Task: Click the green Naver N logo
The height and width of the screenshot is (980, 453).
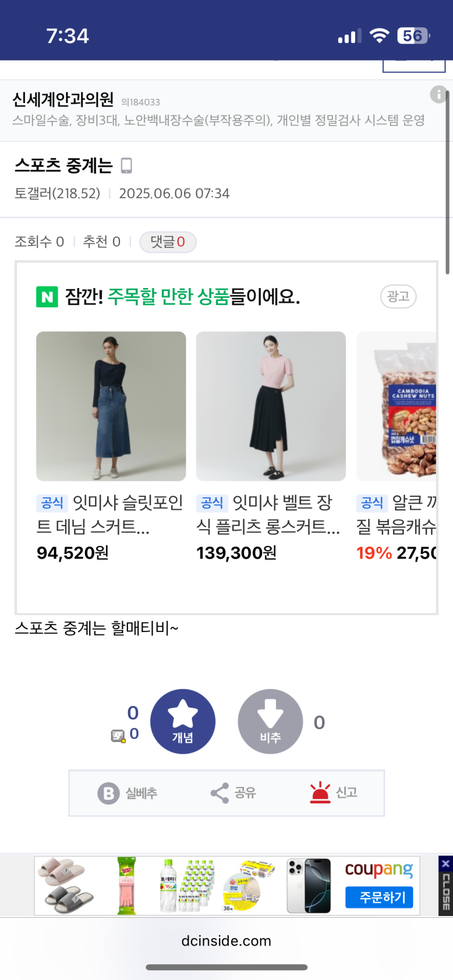Action: coord(47,296)
